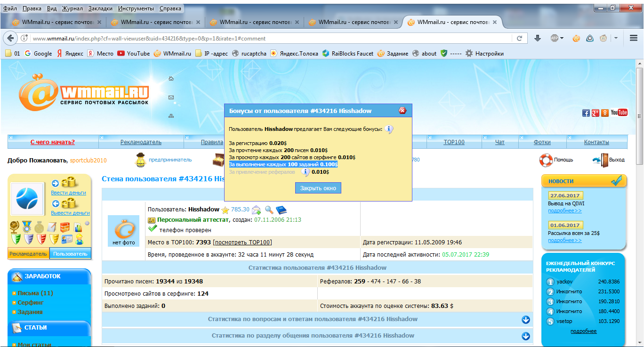
Task: Open the С чего начать? nav link
Action: coord(53,142)
